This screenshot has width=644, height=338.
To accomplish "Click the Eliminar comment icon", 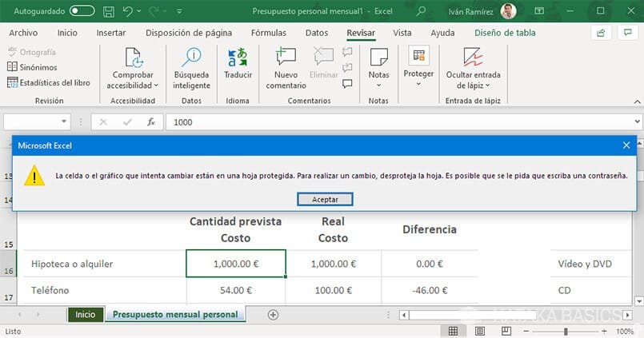I will (x=324, y=57).
